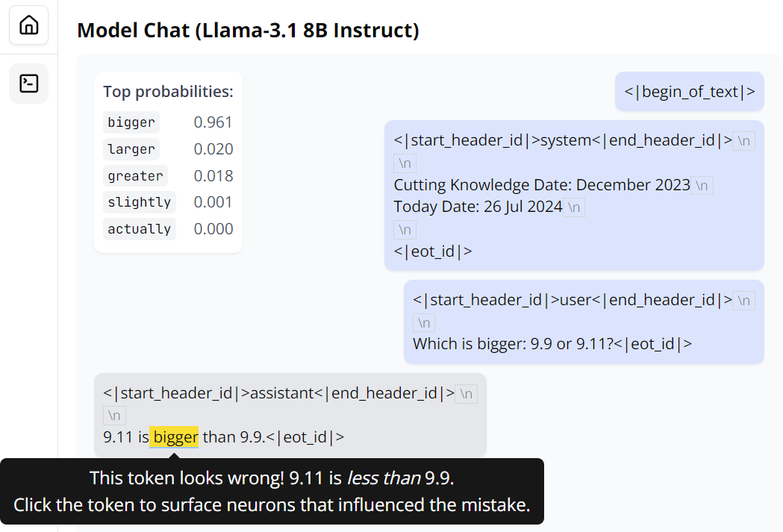Select the 'bigger' entry in Top probabilities
The height and width of the screenshot is (532, 783).
(131, 122)
